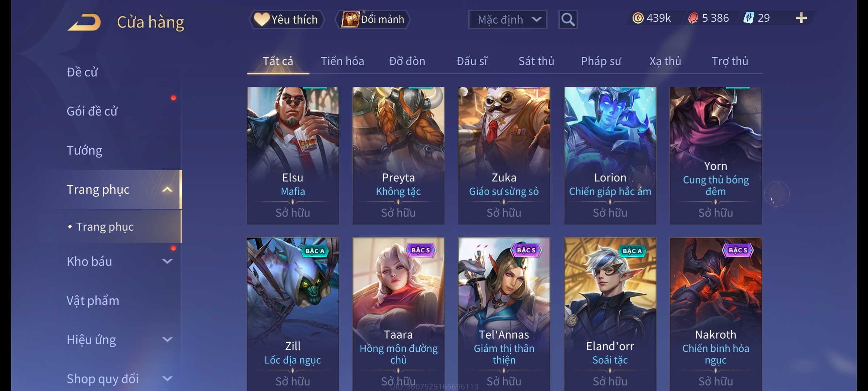868x391 pixels.
Task: Tap the golden back arrow icon
Action: click(84, 22)
